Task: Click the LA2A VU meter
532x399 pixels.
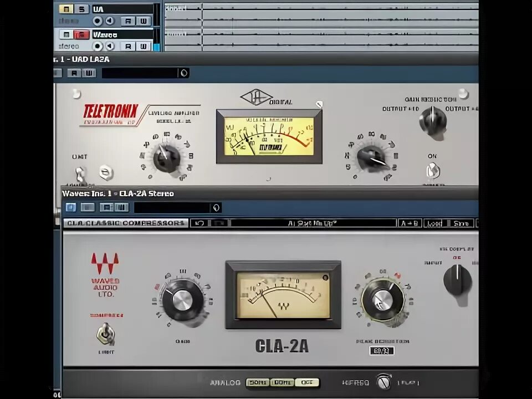Action: [x=269, y=136]
